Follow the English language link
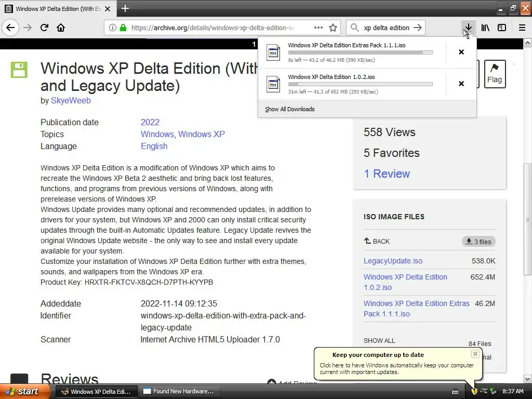 point(154,146)
